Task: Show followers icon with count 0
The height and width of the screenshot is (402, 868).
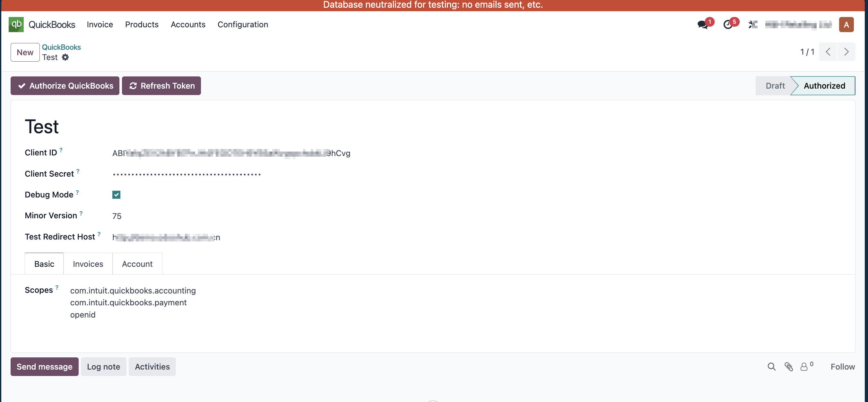Action: pyautogui.click(x=807, y=366)
